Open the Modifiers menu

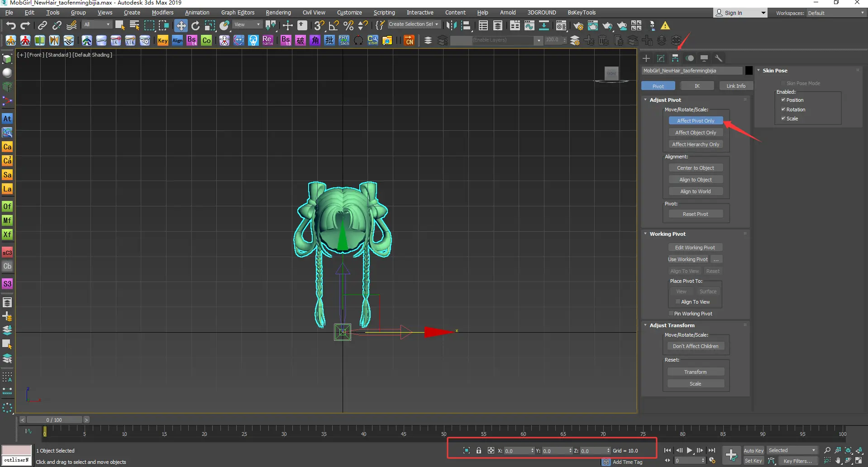pos(162,13)
